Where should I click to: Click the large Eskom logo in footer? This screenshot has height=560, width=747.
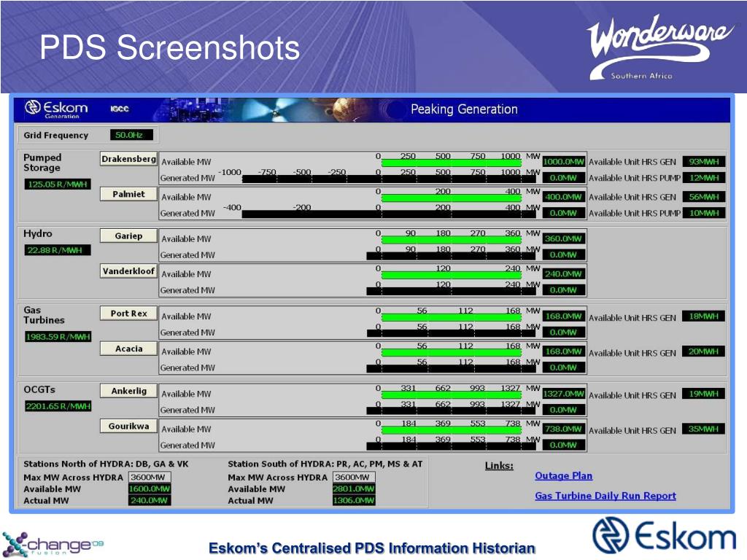665,536
